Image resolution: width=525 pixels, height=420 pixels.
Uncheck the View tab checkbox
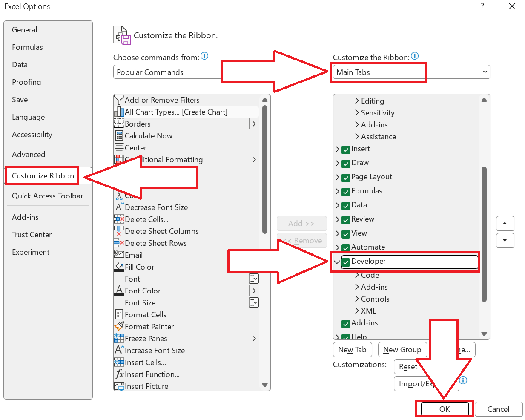(x=346, y=234)
